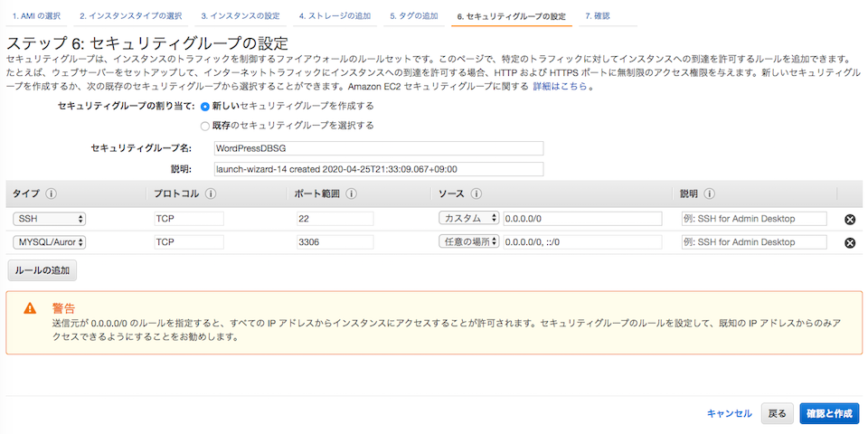Open the SSH type dropdown

point(49,219)
